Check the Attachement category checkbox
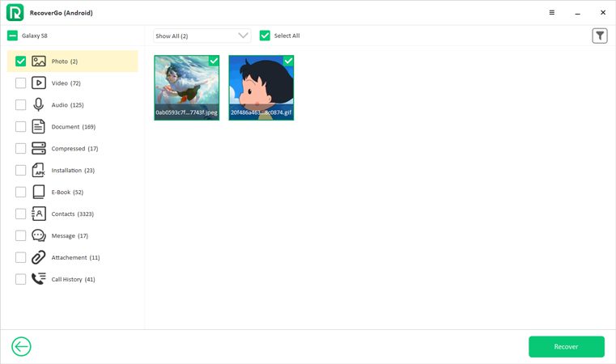 click(20, 257)
